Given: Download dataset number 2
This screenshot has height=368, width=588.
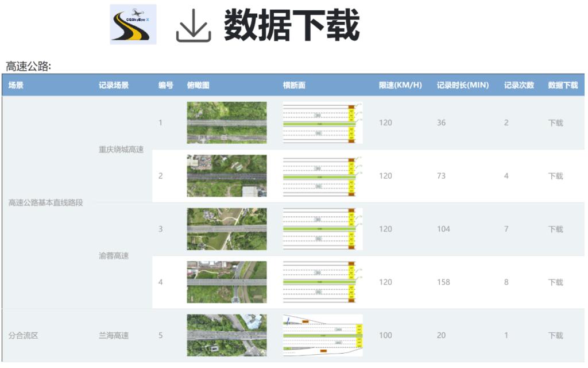Looking at the screenshot, I should (x=555, y=176).
